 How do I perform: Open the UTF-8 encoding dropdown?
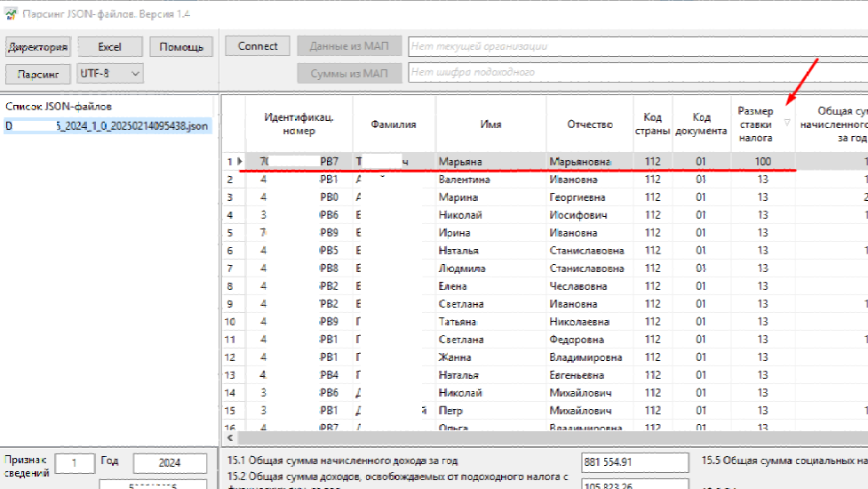(x=110, y=73)
